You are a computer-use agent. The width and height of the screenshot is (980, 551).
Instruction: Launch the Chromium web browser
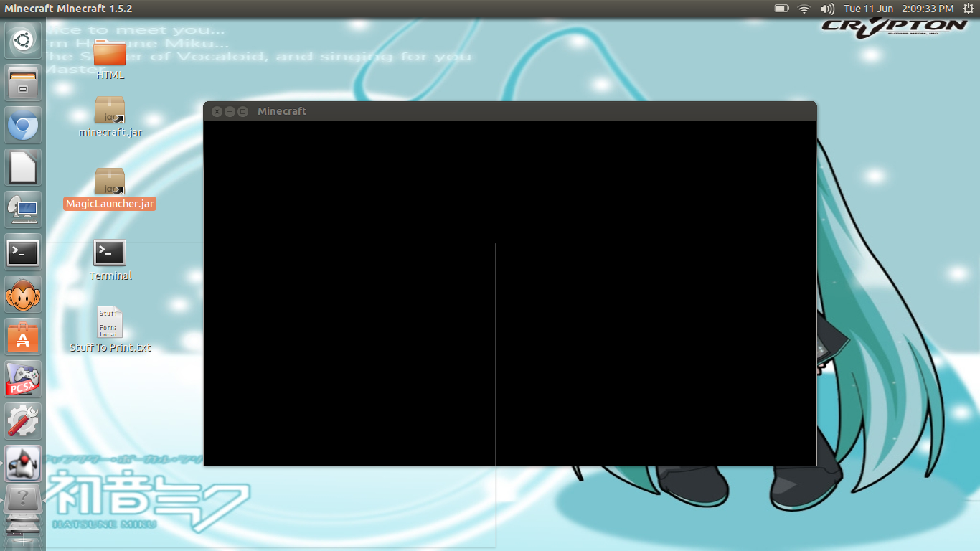pos(23,126)
